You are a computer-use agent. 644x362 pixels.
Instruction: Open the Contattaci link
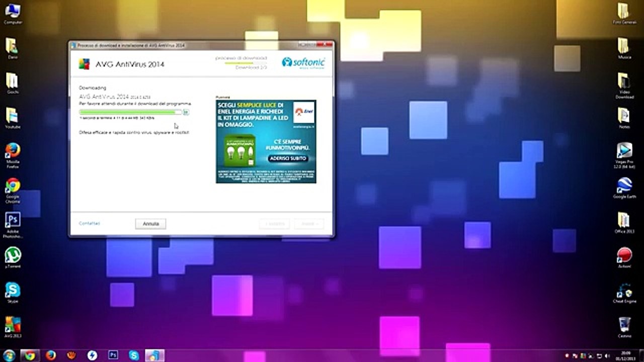tap(90, 223)
